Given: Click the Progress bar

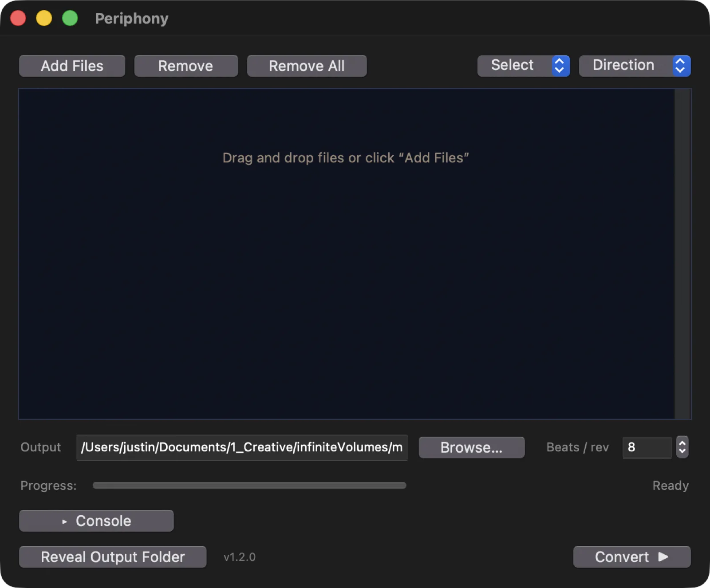Looking at the screenshot, I should [x=249, y=485].
